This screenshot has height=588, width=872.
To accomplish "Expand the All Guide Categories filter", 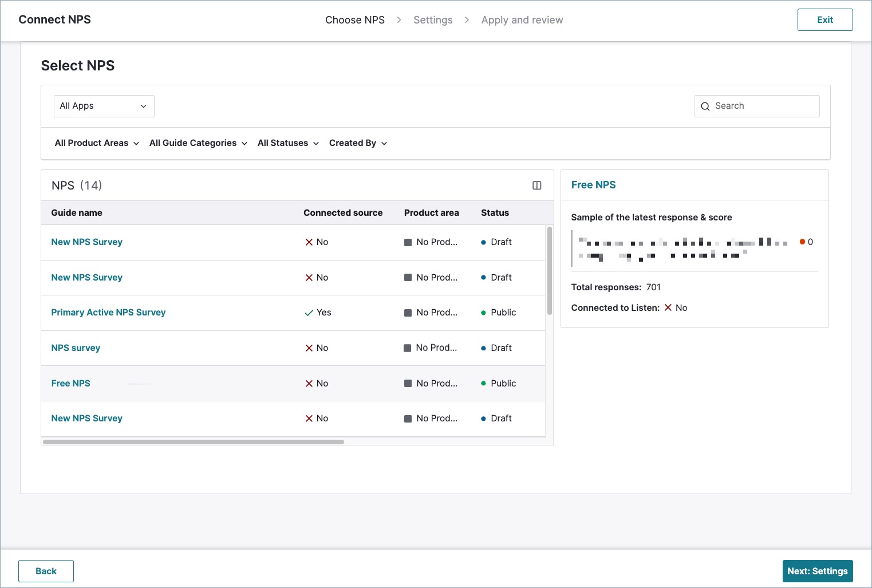I will 198,143.
